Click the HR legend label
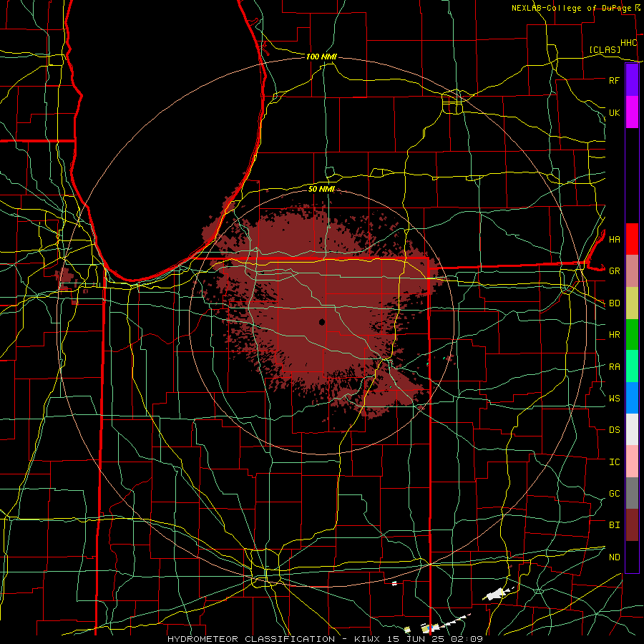 [614, 335]
